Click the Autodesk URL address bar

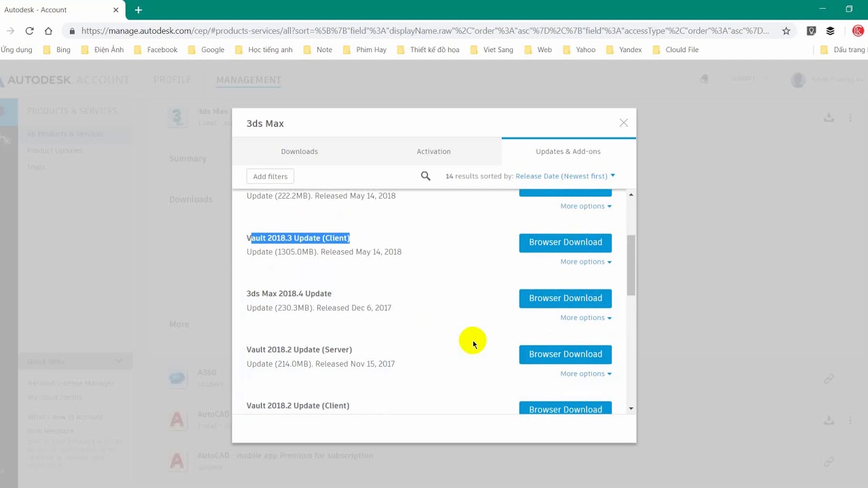pos(425,30)
